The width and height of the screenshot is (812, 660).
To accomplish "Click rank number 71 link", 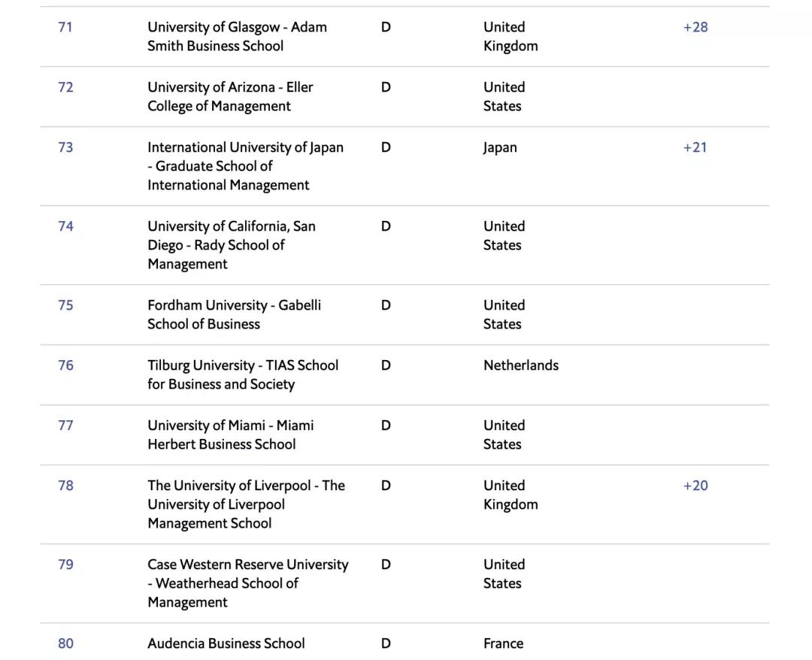I will click(x=65, y=27).
